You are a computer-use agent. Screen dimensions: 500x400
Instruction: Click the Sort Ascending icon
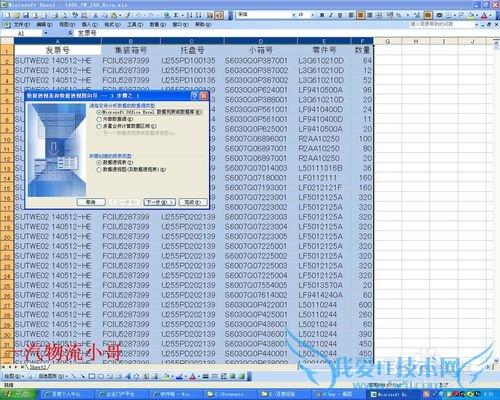tap(189, 15)
